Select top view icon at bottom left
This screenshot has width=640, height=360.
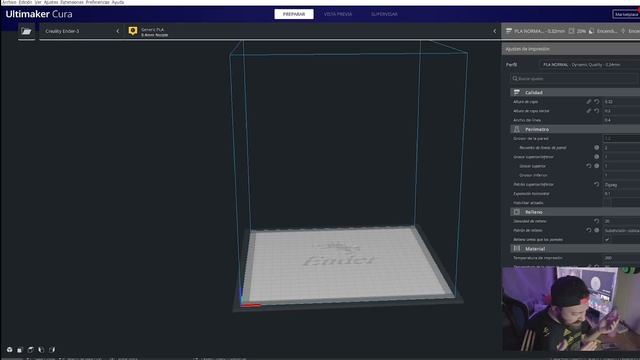30,350
